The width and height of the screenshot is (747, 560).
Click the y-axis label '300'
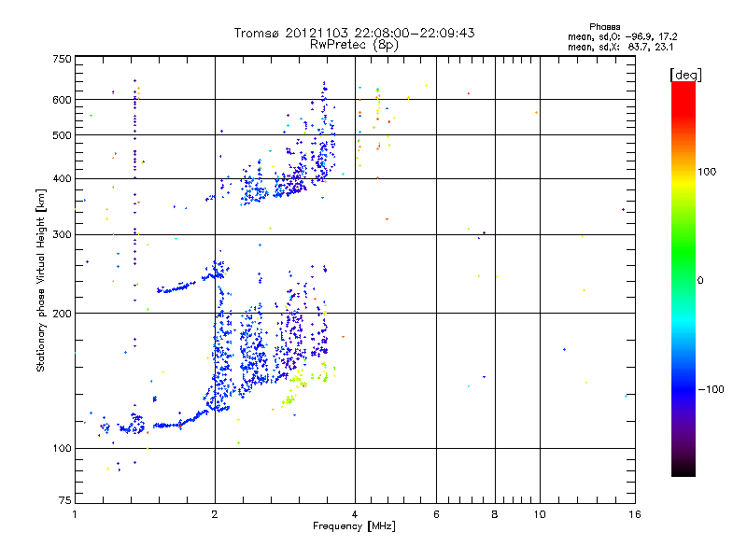(62, 235)
